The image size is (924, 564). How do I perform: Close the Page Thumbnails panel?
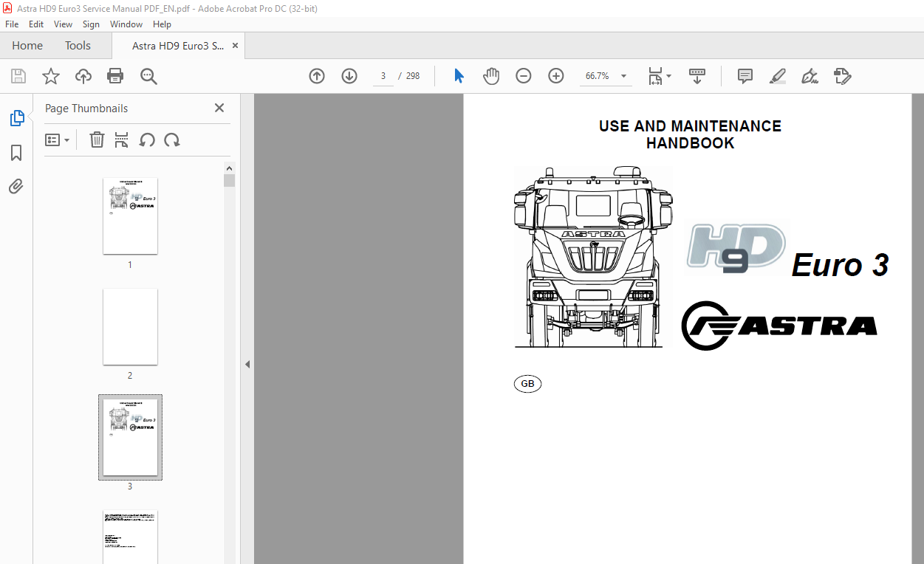tap(219, 108)
